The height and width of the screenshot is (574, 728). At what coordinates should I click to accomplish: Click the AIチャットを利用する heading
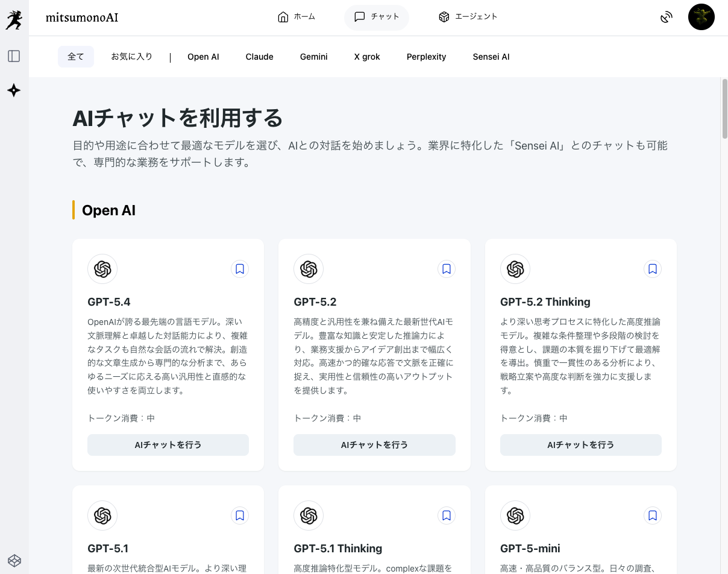(178, 118)
